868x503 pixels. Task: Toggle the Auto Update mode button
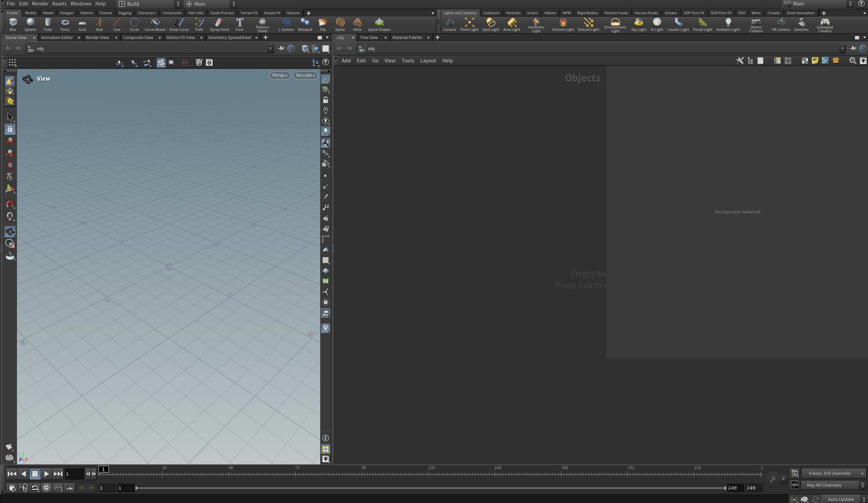(x=841, y=499)
